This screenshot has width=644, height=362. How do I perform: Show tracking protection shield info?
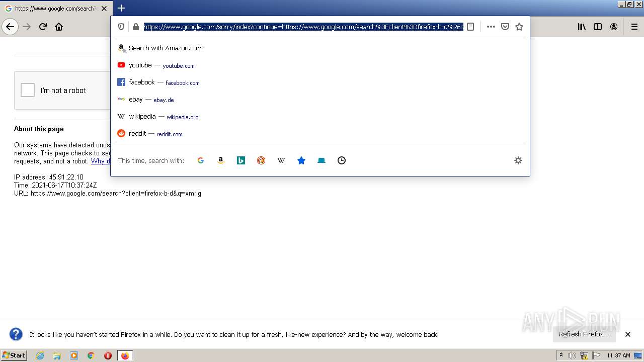121,27
